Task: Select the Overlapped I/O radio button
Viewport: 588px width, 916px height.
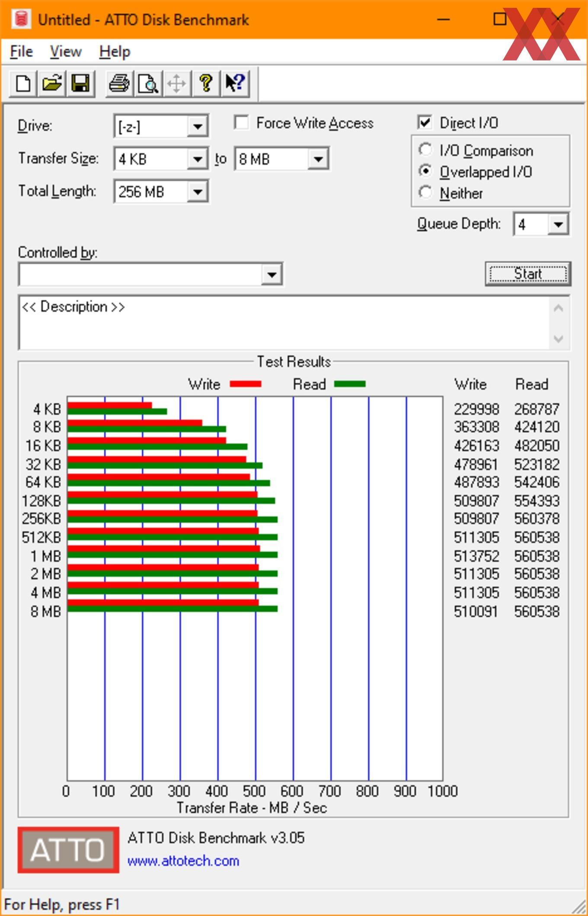Action: click(425, 171)
